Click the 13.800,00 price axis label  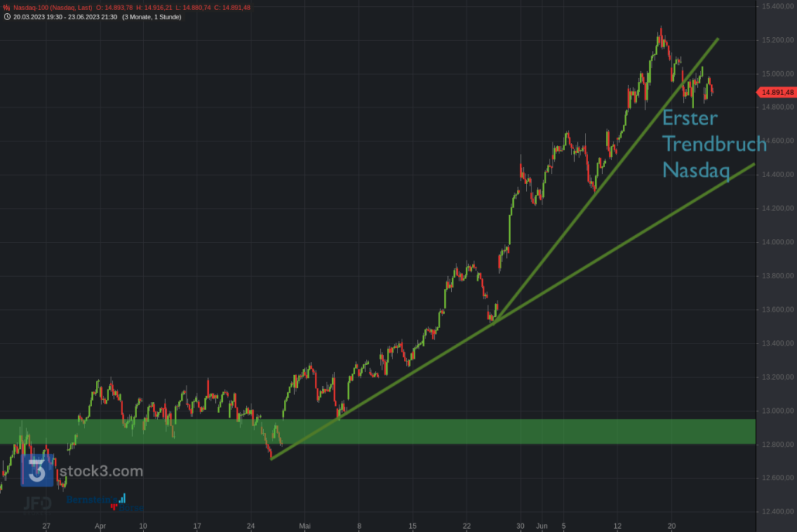click(778, 276)
